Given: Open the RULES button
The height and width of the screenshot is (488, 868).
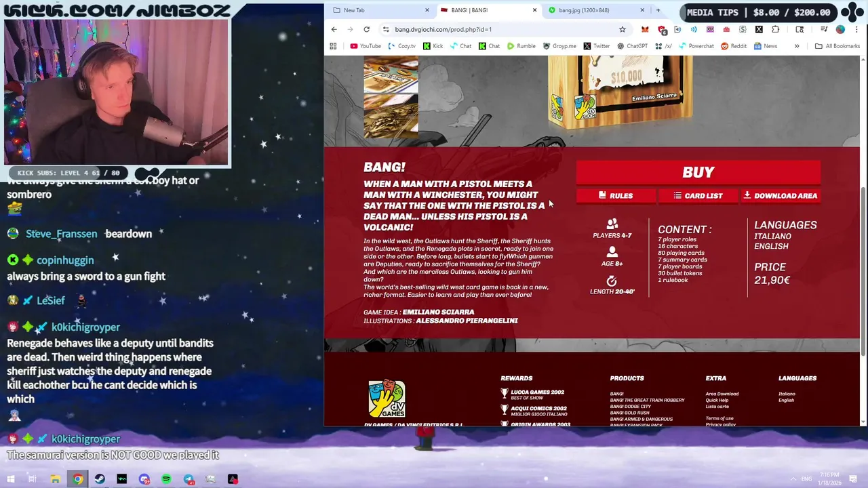Looking at the screenshot, I should 616,196.
